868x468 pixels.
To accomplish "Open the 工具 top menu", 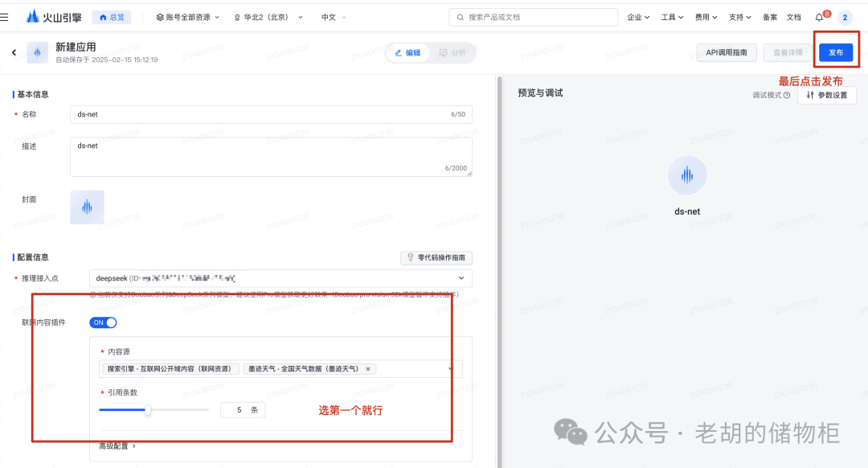I will tap(672, 17).
